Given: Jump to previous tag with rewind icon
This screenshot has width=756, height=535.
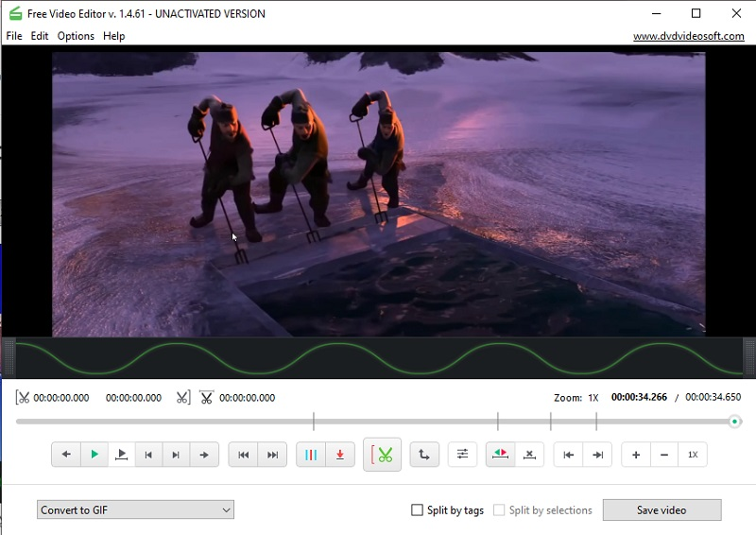Looking at the screenshot, I should (x=244, y=455).
